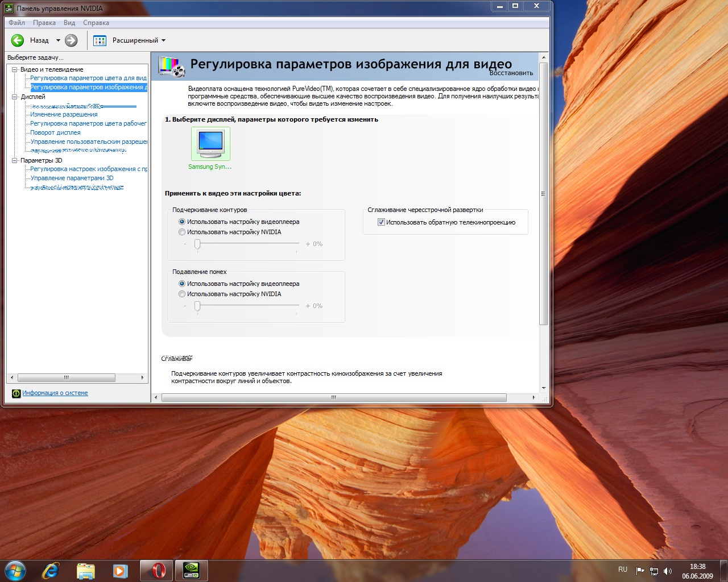
Task: Select NVIDIA setting for edge enhancement
Action: 182,232
